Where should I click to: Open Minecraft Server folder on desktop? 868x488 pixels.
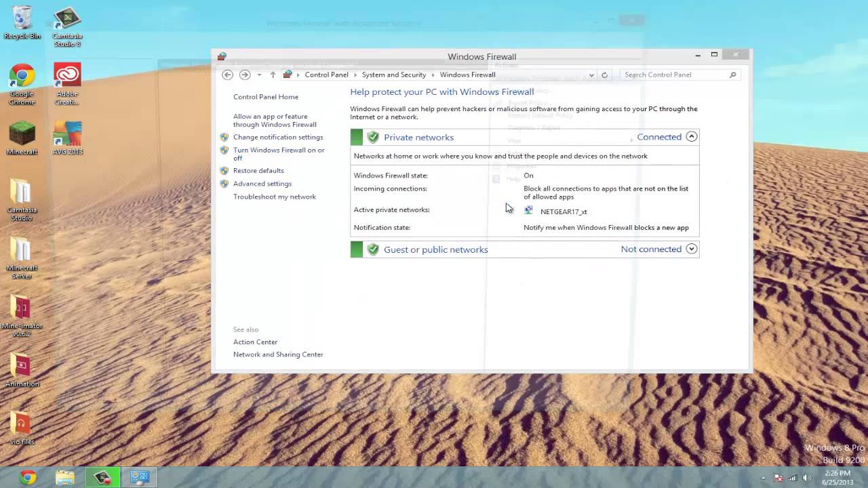21,259
